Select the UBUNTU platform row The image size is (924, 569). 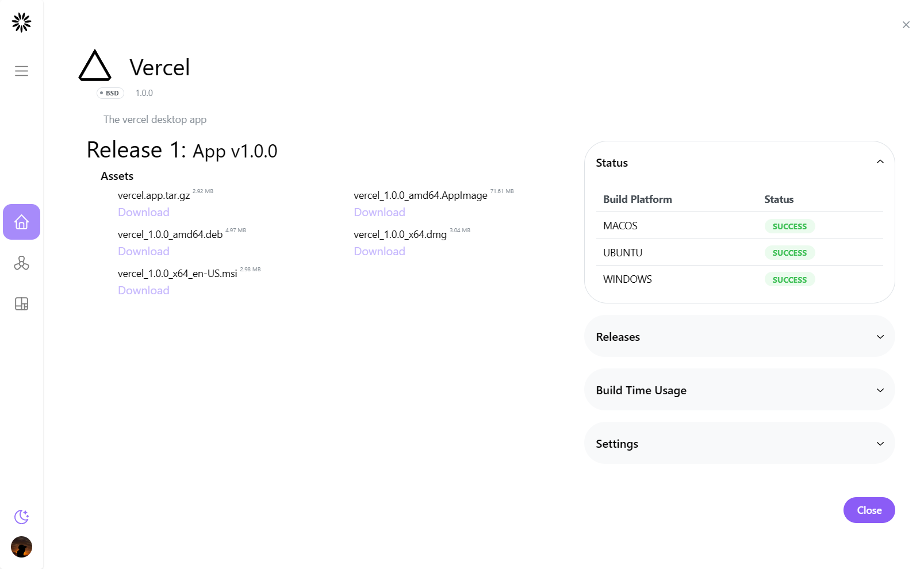(x=739, y=252)
